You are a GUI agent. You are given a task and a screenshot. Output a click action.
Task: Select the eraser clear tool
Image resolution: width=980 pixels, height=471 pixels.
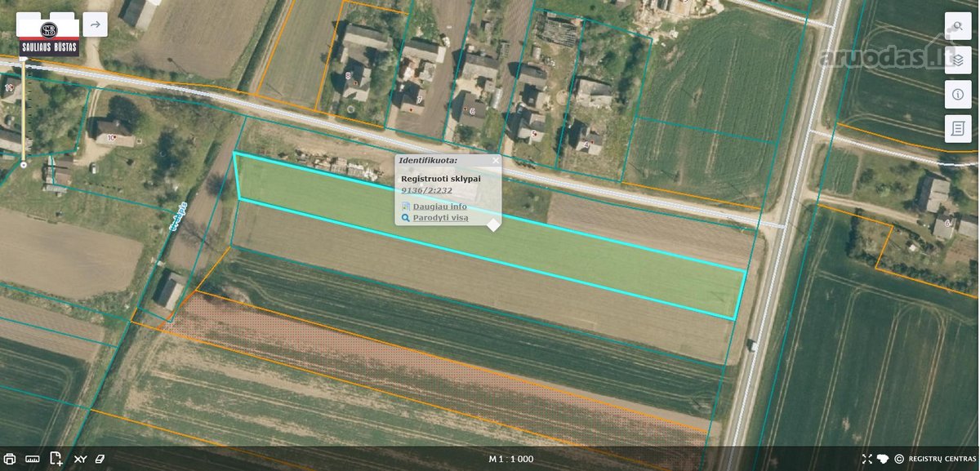pos(101,459)
